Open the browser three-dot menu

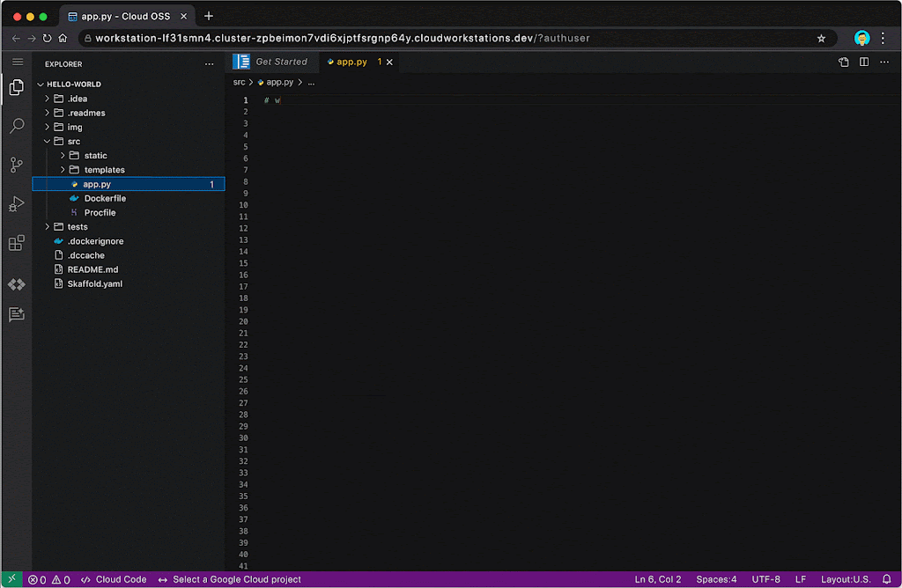tap(883, 39)
